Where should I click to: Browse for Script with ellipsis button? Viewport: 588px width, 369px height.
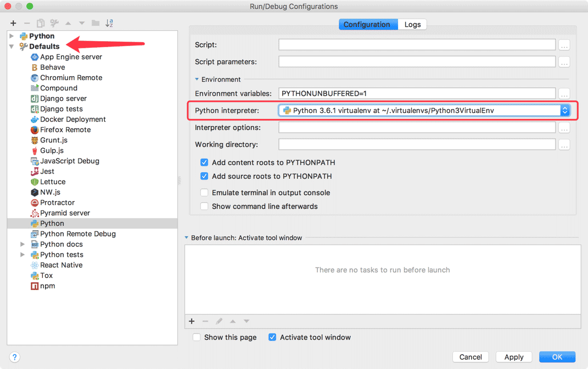[x=564, y=45]
